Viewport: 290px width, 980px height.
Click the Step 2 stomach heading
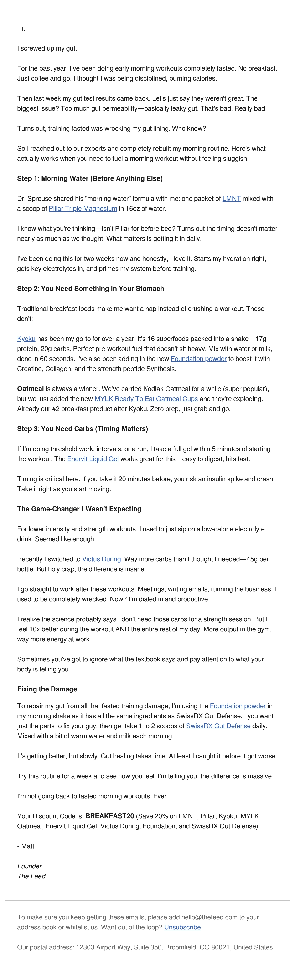click(x=91, y=288)
